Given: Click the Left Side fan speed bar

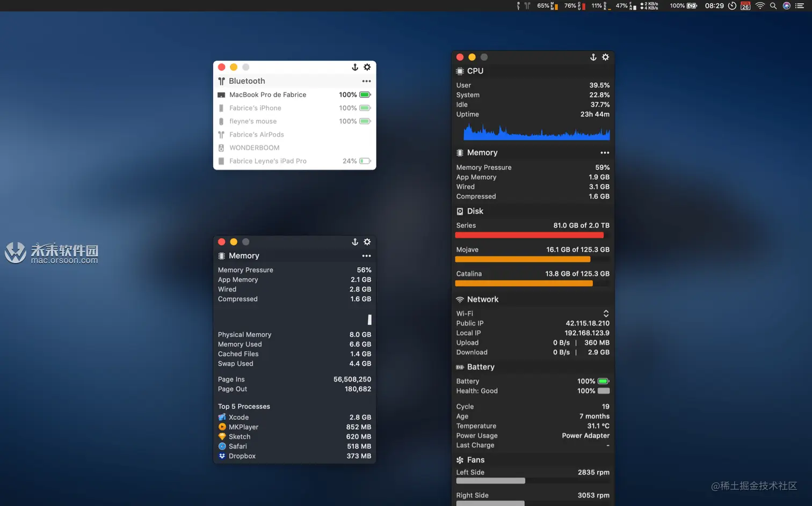Looking at the screenshot, I should pyautogui.click(x=490, y=481).
